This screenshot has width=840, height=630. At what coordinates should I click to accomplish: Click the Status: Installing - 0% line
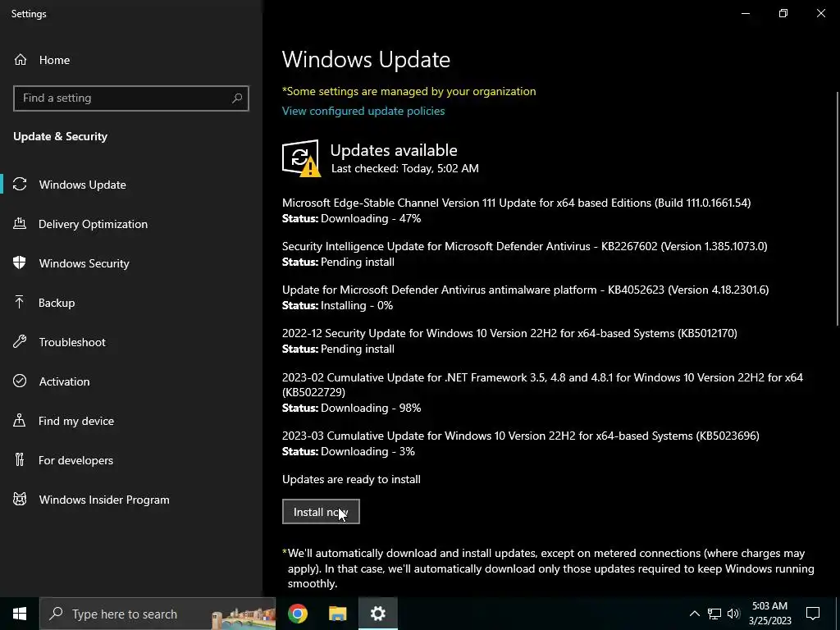[337, 305]
